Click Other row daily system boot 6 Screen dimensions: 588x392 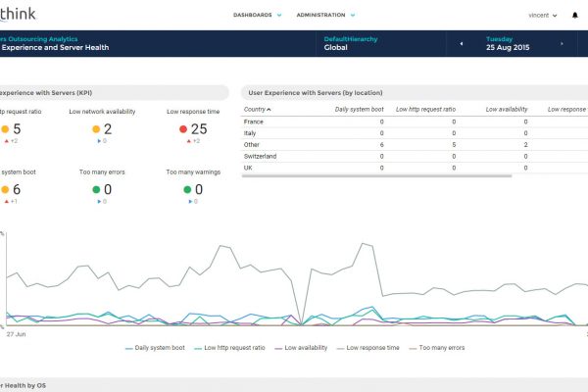coord(381,144)
